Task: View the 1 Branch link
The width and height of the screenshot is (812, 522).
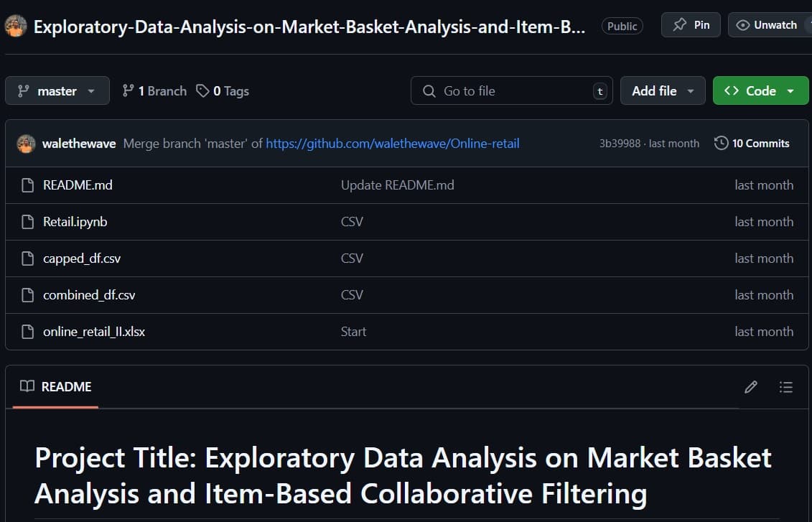Action: coord(154,91)
